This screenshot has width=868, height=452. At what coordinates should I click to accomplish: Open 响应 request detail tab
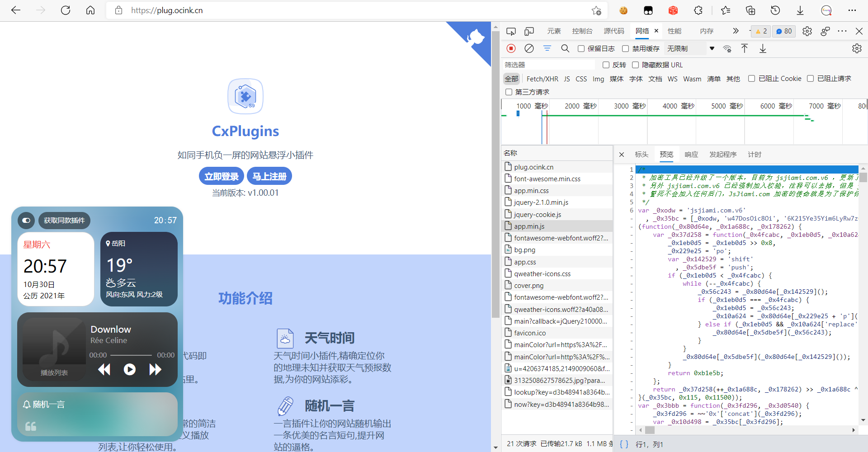pyautogui.click(x=691, y=155)
